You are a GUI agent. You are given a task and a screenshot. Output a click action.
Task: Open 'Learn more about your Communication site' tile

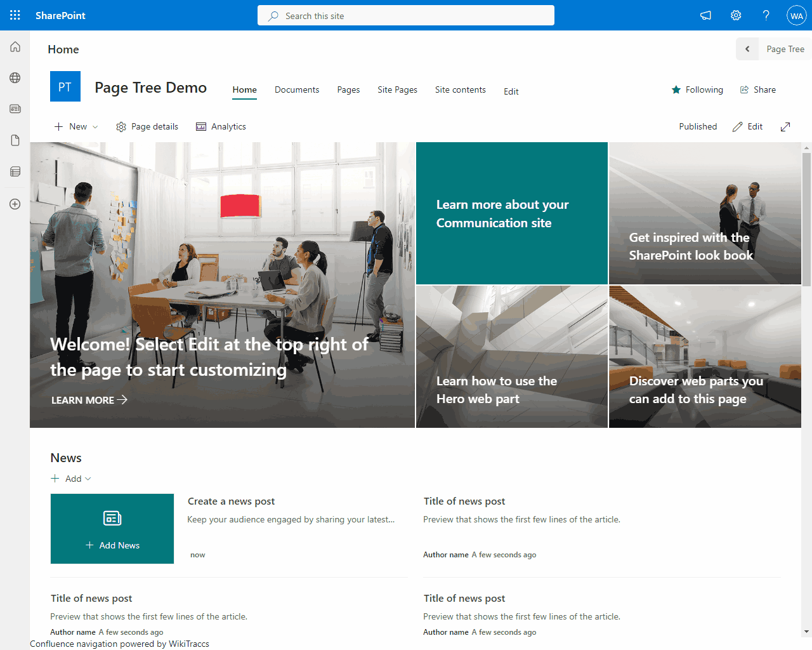512,213
